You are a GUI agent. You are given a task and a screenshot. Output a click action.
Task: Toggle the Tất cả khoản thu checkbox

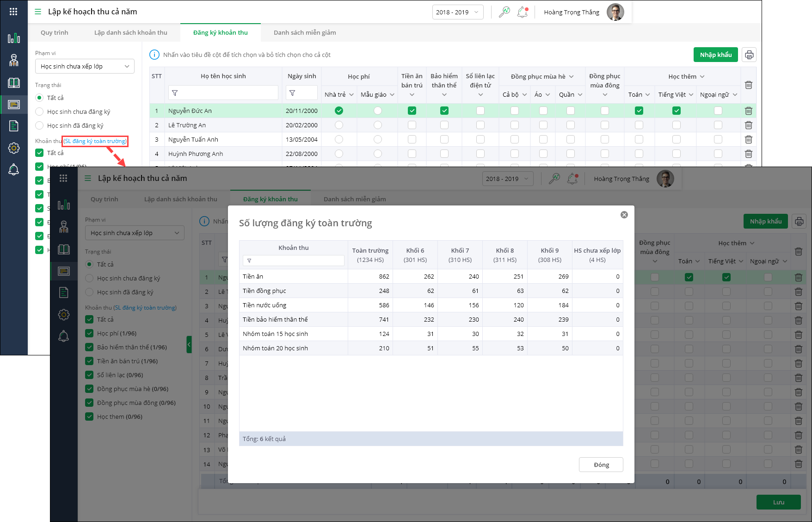(40, 153)
